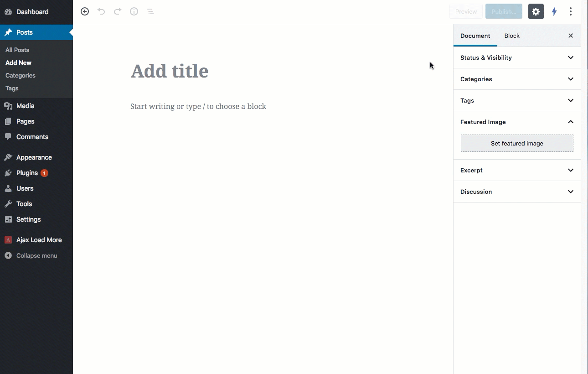Screen dimensions: 588x374
Task: Click the Comments bubble icon
Action: 8,137
